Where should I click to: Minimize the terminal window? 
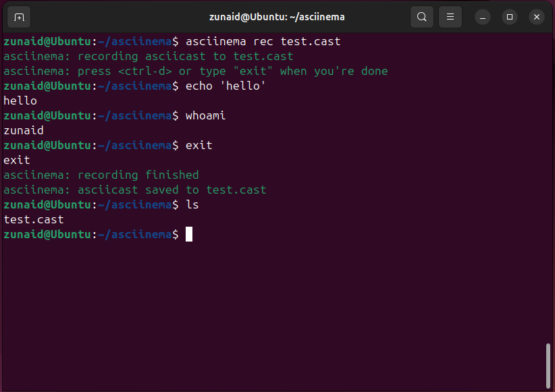[x=482, y=16]
